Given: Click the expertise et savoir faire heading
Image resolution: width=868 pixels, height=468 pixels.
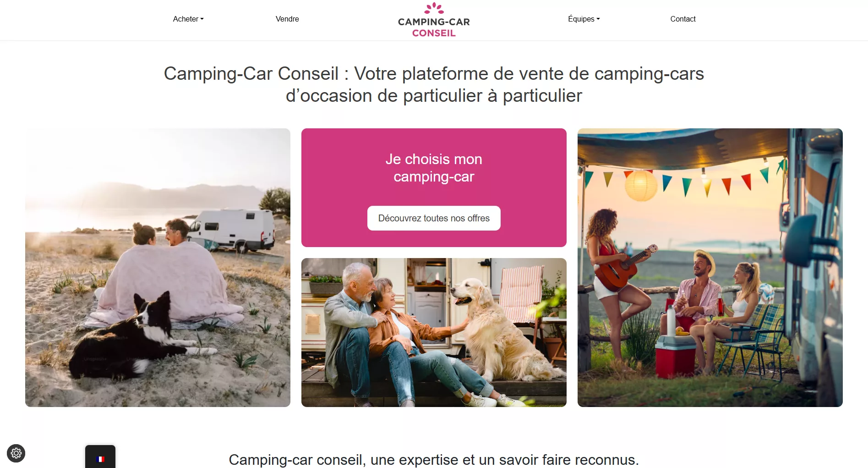Looking at the screenshot, I should click(434, 459).
